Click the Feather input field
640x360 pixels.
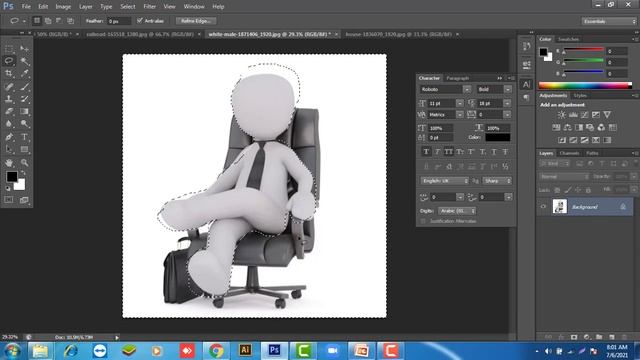click(x=119, y=21)
